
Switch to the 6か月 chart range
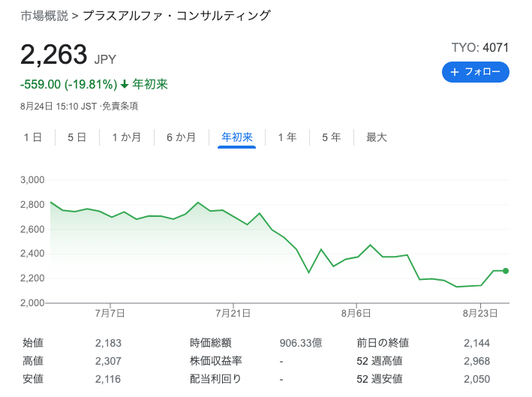181,137
